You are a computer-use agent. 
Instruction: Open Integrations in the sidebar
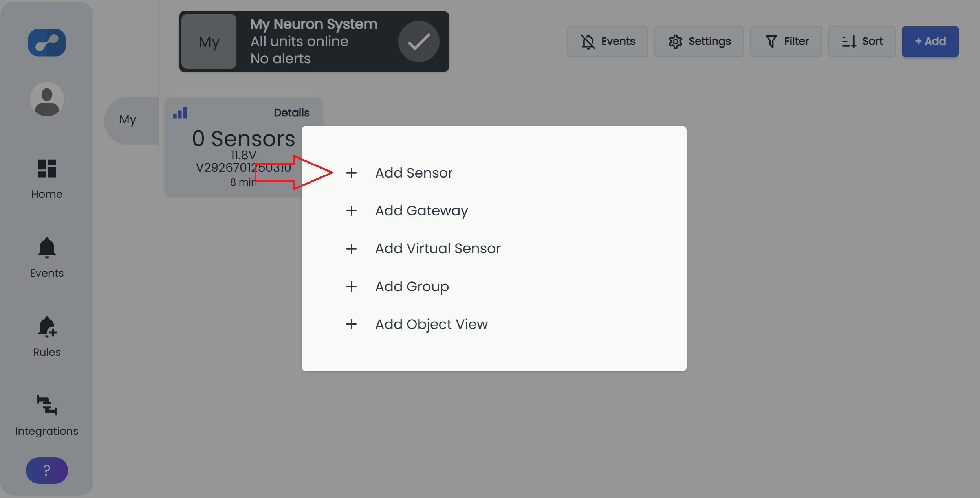[47, 416]
